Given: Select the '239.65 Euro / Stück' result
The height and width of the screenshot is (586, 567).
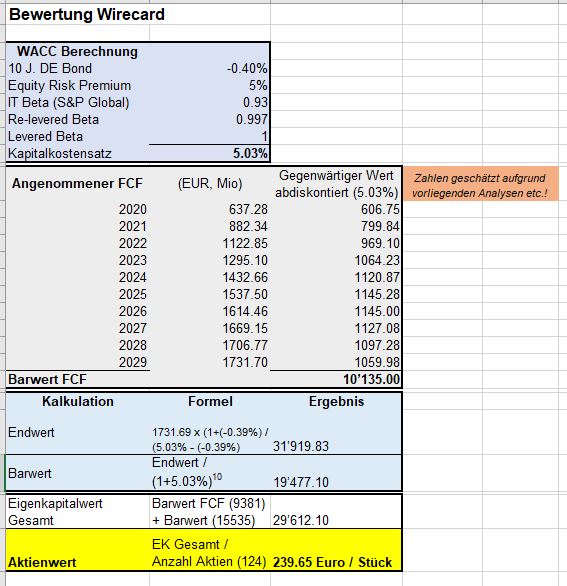Looking at the screenshot, I should pos(332,563).
